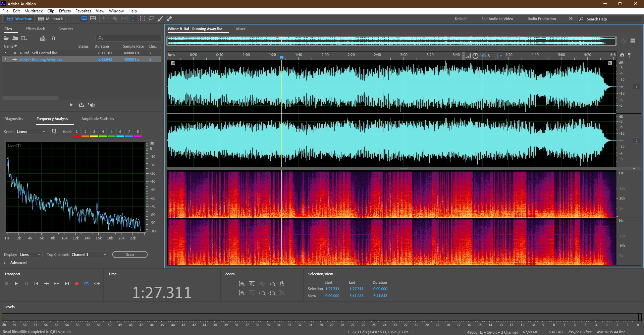Toggle Hold button 5
Viewport: 644px width, 335px height.
pos(112,131)
